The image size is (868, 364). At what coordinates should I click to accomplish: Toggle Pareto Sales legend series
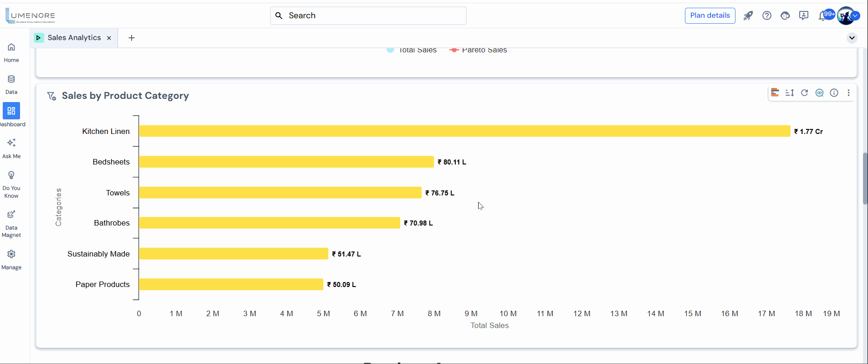[478, 50]
